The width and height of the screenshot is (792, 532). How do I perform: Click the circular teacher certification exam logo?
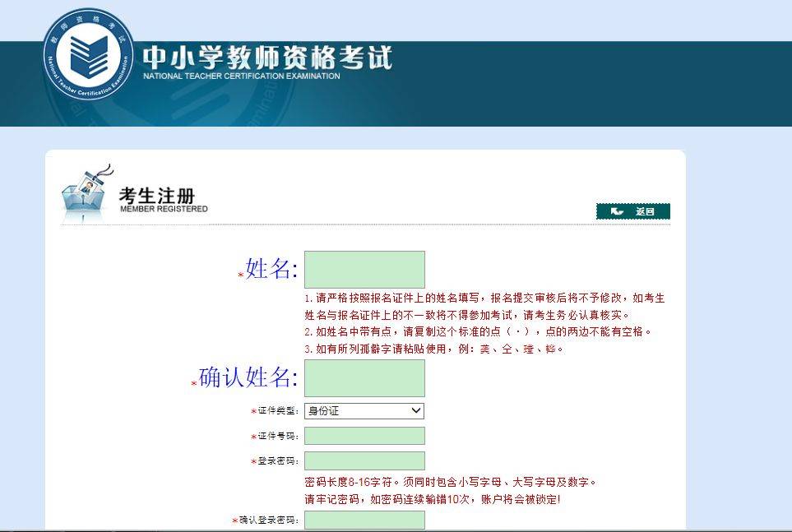[x=88, y=53]
